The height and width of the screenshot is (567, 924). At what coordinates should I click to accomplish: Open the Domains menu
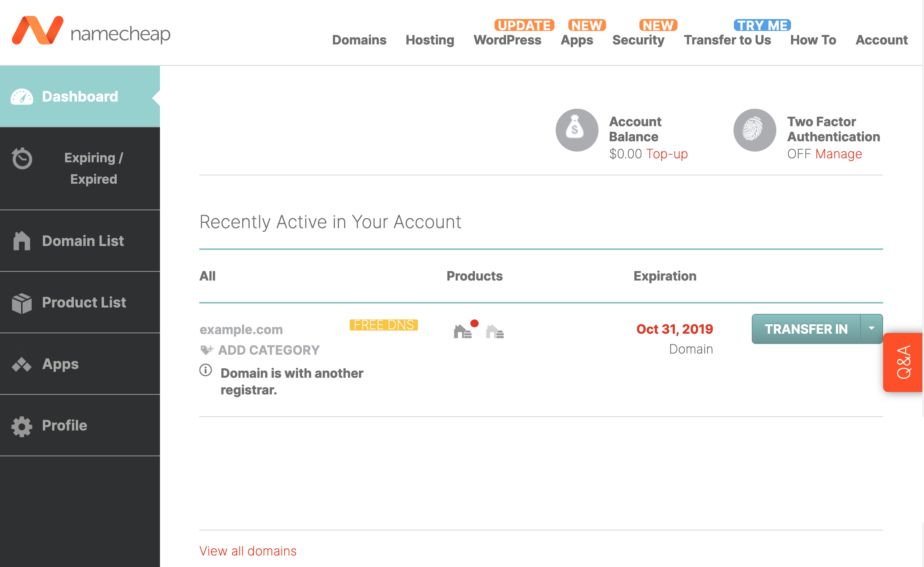pos(359,40)
